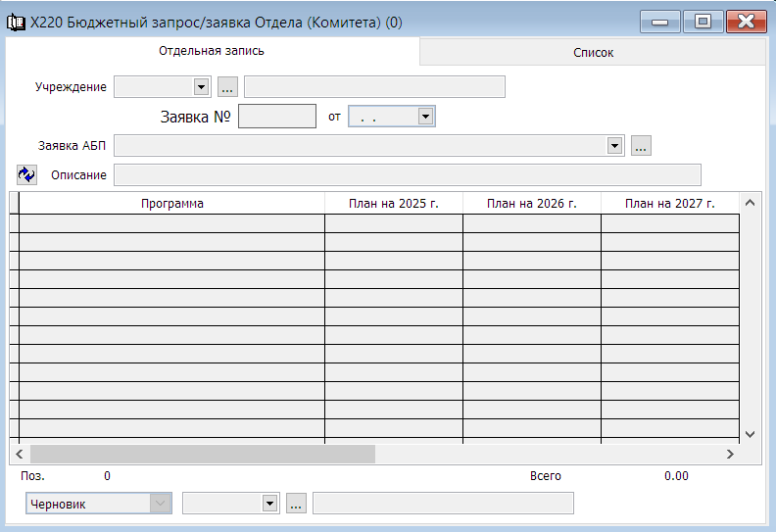Select the Отдельная запись tab
The width and height of the screenshot is (776, 532).
pyautogui.click(x=212, y=51)
